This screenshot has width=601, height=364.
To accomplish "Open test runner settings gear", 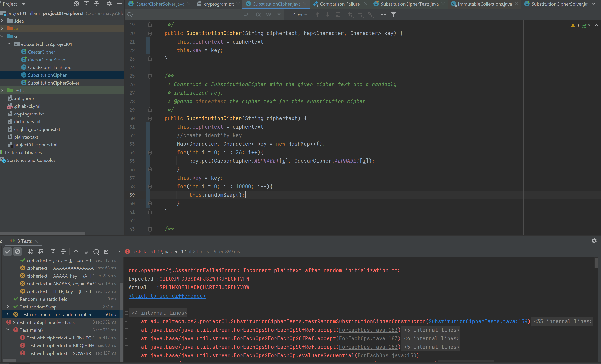I will tap(594, 241).
